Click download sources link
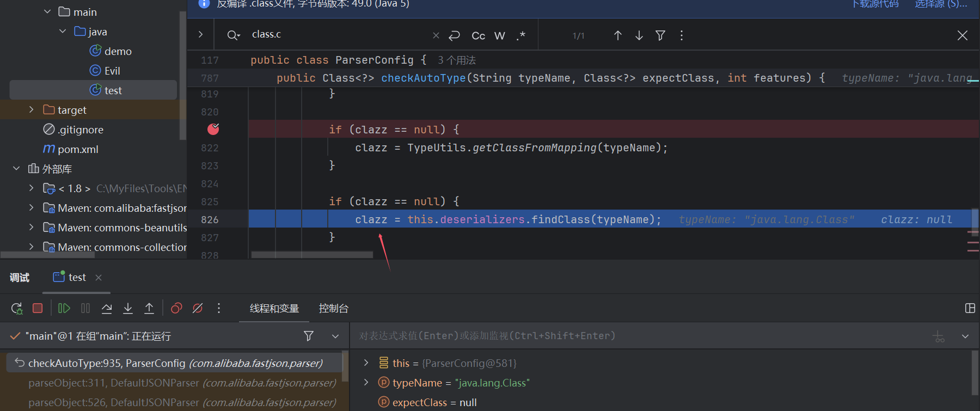 point(875,4)
